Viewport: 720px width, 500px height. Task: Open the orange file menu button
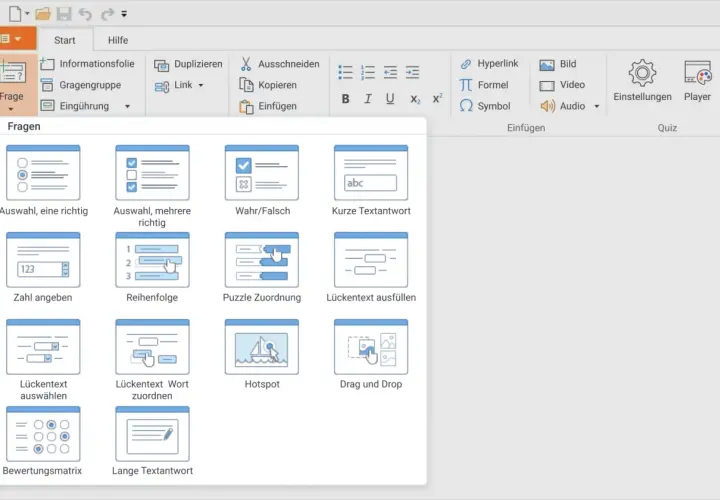coord(17,39)
